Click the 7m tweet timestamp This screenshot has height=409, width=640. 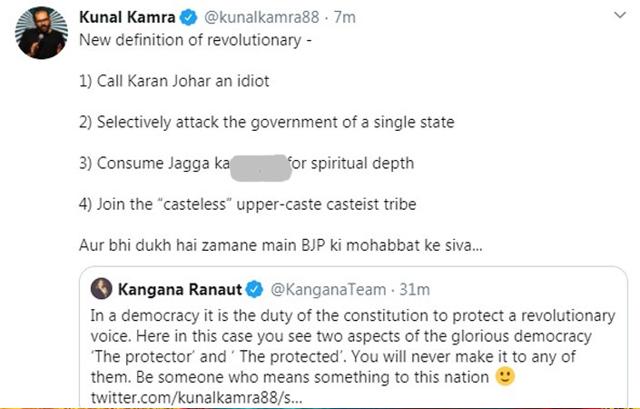(345, 18)
